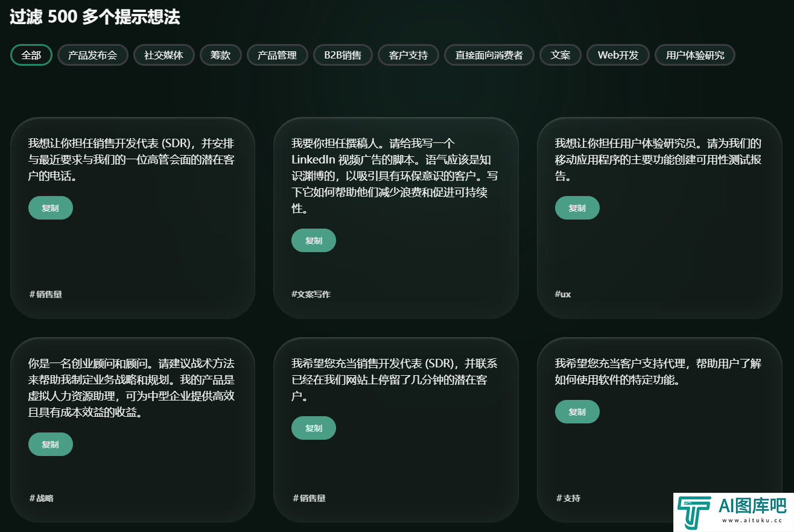Click the 过滤 500 多个提示想法 heading
The image size is (794, 532).
click(x=95, y=17)
